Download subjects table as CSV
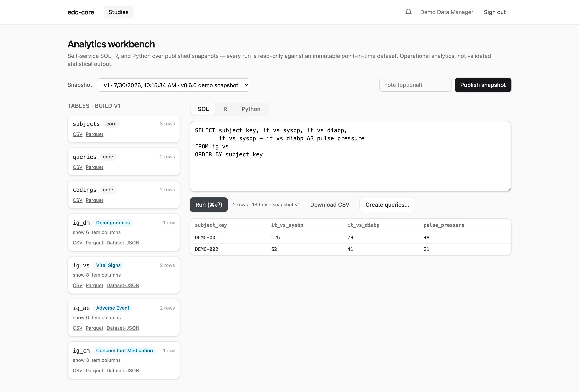579x392 pixels. pyautogui.click(x=77, y=134)
